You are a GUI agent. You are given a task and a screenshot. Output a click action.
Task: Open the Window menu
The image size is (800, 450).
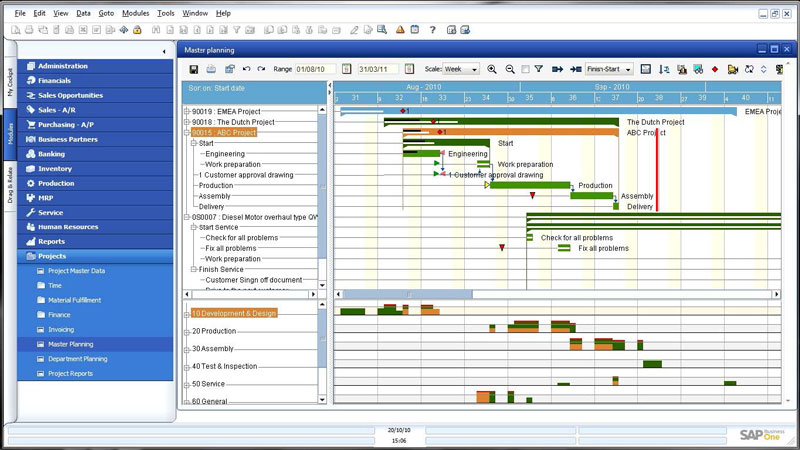(195, 13)
